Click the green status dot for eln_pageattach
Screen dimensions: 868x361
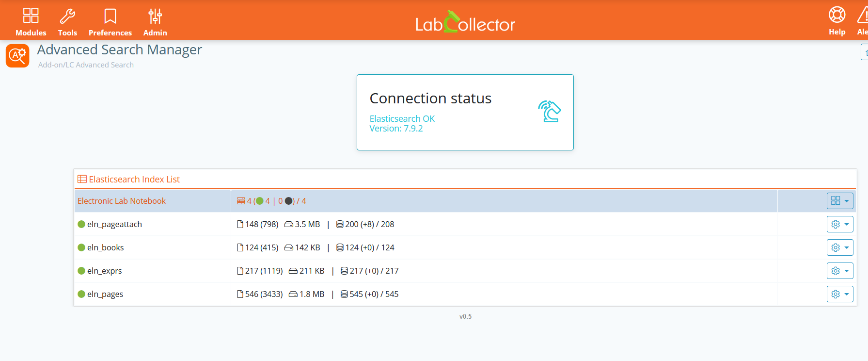[x=81, y=224]
